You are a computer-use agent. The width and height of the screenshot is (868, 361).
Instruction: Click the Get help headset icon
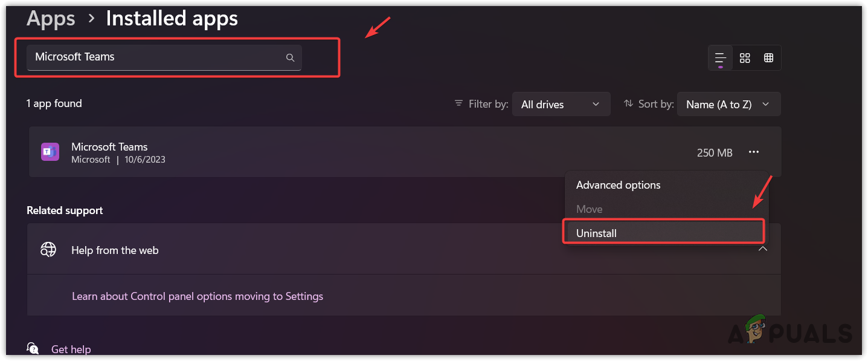(33, 349)
